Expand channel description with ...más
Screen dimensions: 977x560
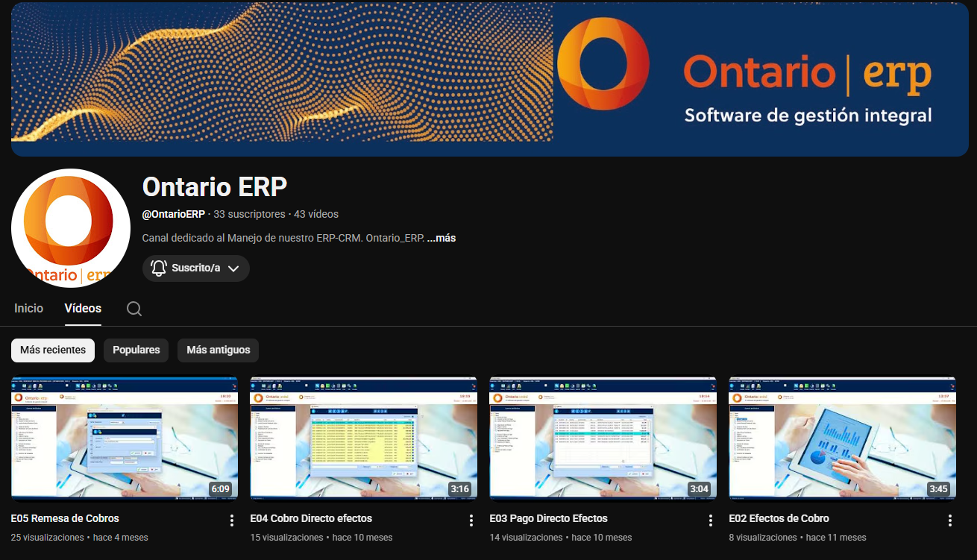(442, 238)
